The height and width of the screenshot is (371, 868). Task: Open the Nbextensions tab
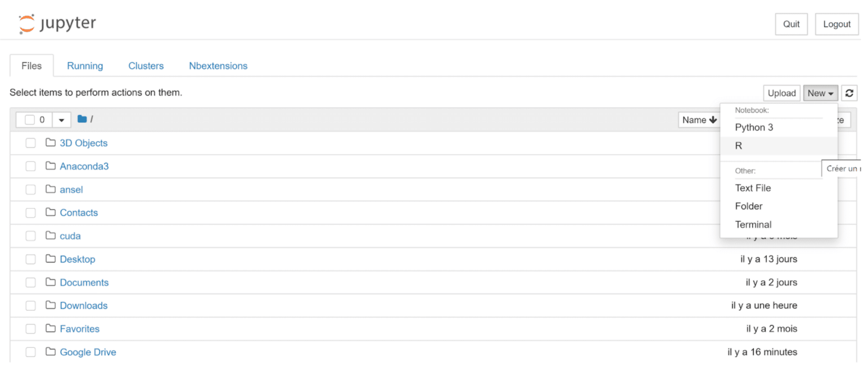[218, 66]
